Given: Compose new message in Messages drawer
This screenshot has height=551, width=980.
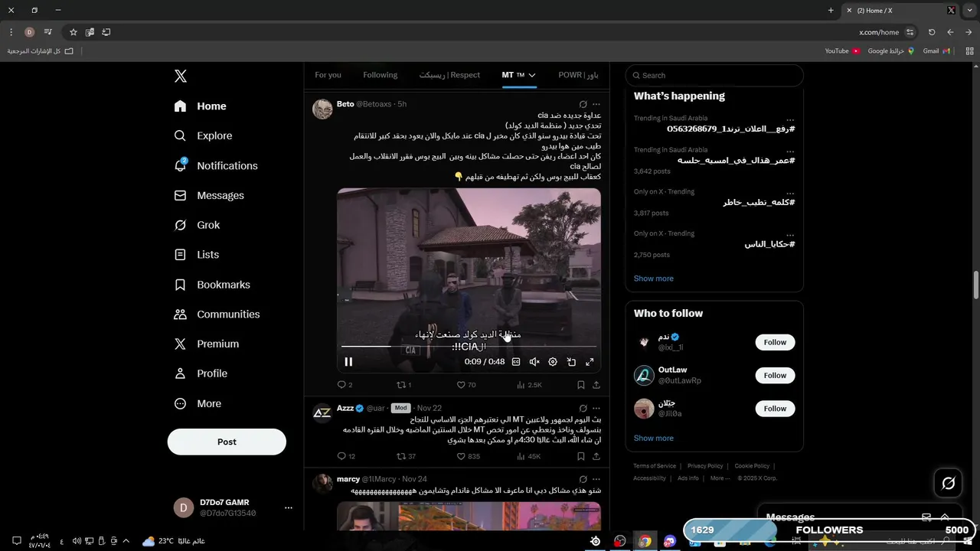Looking at the screenshot, I should tap(926, 517).
